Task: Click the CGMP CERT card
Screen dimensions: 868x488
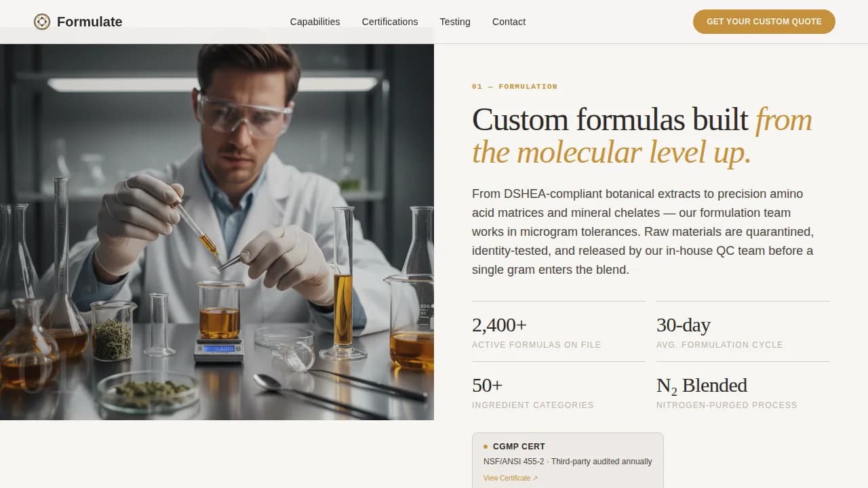Action: (568, 460)
